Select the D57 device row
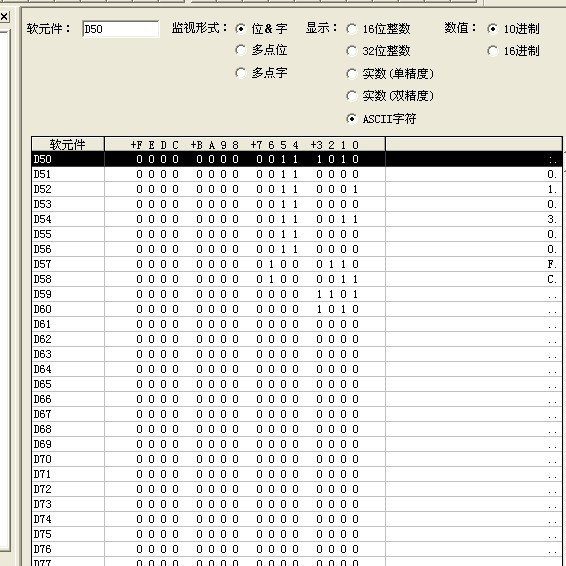 tap(297, 264)
